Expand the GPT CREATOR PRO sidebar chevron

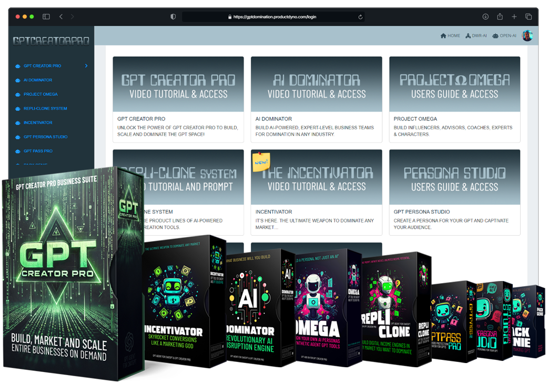point(87,66)
